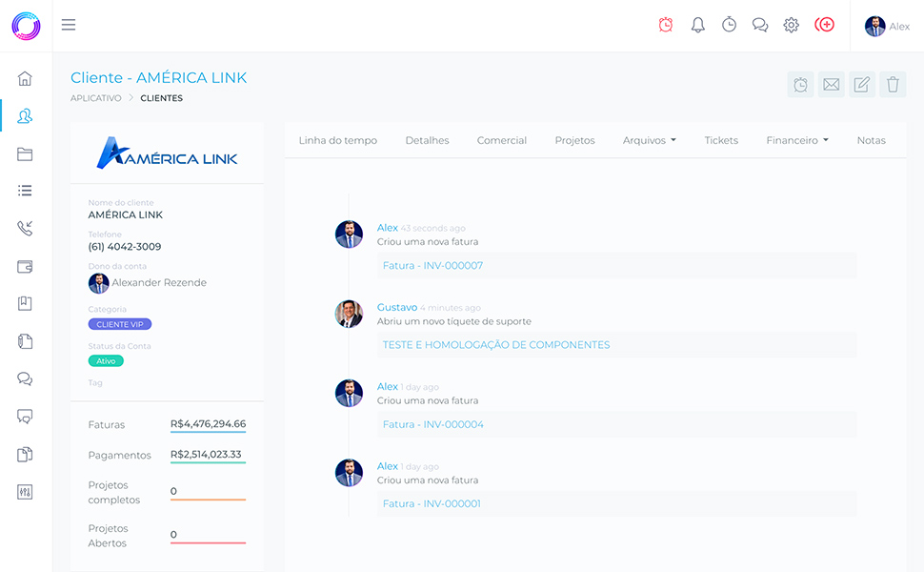Viewport: 924px width, 572px height.
Task: Click Alex name on 43 seconds ago entry
Action: [387, 228]
